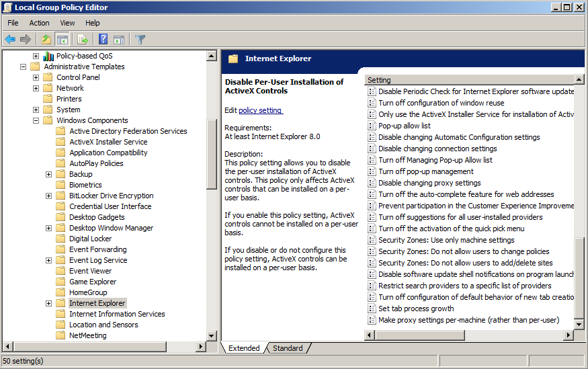Click the Edit policy setting link
Image resolution: width=588 pixels, height=369 pixels.
point(261,110)
